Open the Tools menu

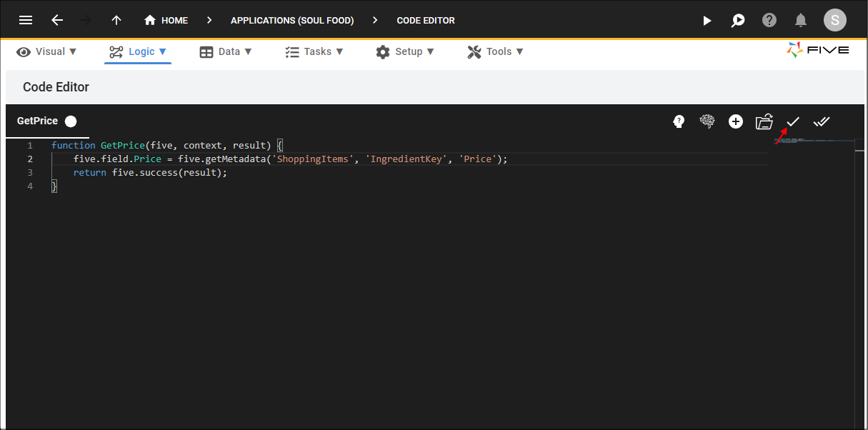pos(496,51)
